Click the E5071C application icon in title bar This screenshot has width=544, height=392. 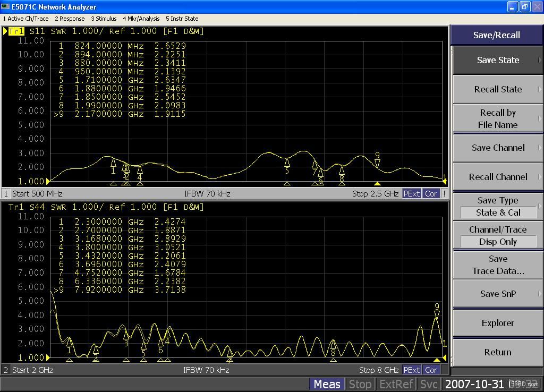pyautogui.click(x=5, y=6)
